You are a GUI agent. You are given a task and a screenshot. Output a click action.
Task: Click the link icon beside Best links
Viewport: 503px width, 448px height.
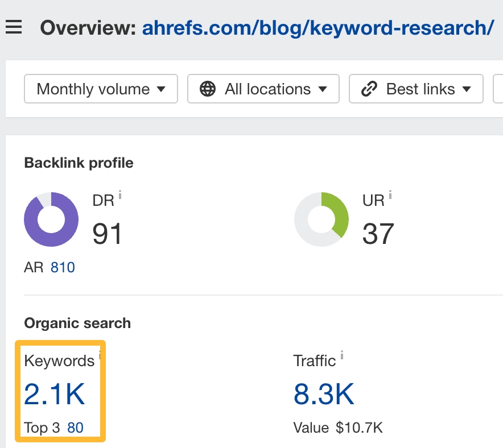[370, 89]
